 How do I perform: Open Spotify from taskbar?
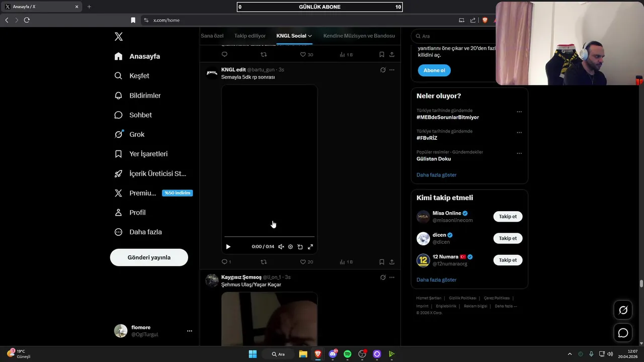[347, 354]
